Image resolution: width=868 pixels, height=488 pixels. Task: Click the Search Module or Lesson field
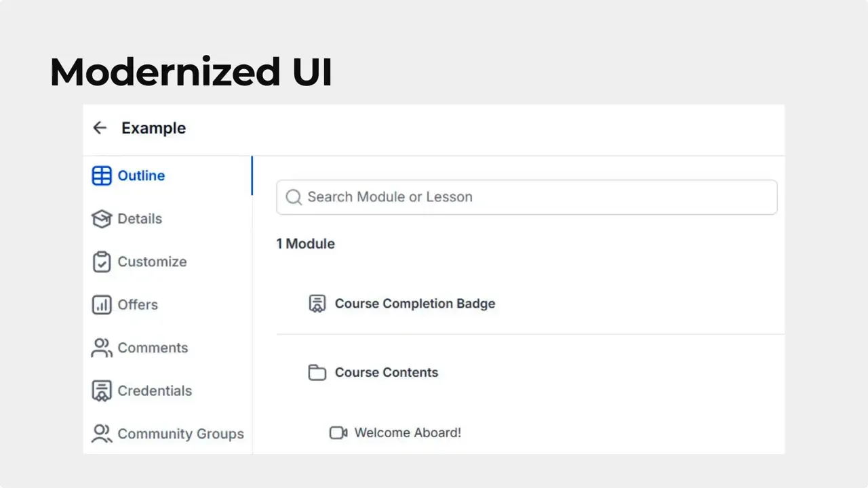tap(526, 197)
